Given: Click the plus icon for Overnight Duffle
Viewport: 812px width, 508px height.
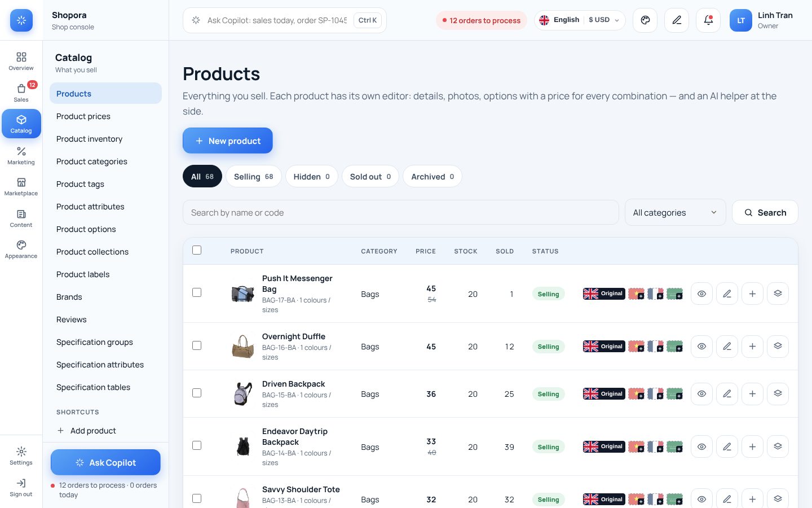Looking at the screenshot, I should coord(752,346).
